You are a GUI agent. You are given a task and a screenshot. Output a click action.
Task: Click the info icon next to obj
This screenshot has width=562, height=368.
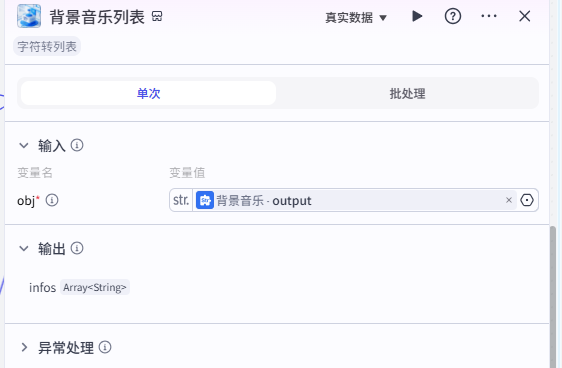coord(52,200)
